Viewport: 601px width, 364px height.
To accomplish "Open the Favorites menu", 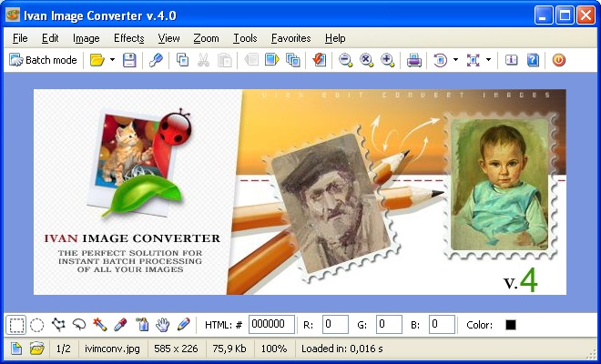I will pyautogui.click(x=290, y=38).
